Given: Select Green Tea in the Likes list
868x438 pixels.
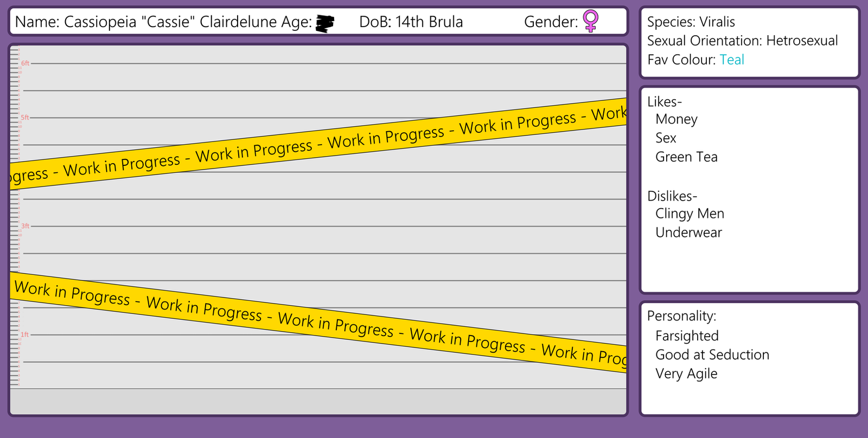Looking at the screenshot, I should (x=686, y=157).
